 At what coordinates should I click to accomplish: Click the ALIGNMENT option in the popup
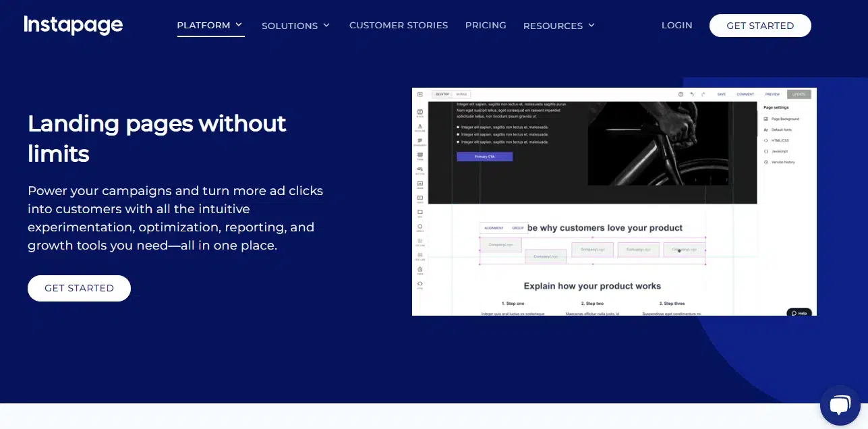click(x=494, y=228)
